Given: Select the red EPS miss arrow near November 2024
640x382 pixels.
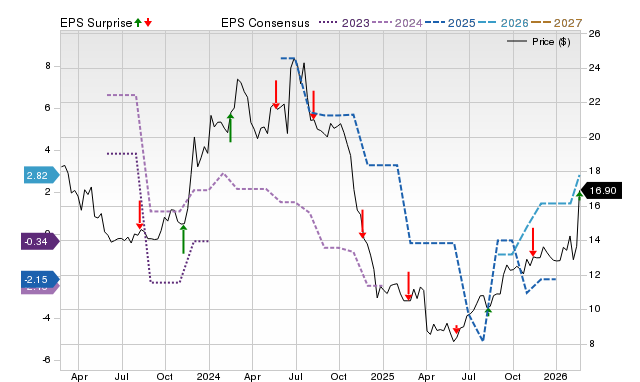Looking at the screenshot, I should [x=362, y=224].
